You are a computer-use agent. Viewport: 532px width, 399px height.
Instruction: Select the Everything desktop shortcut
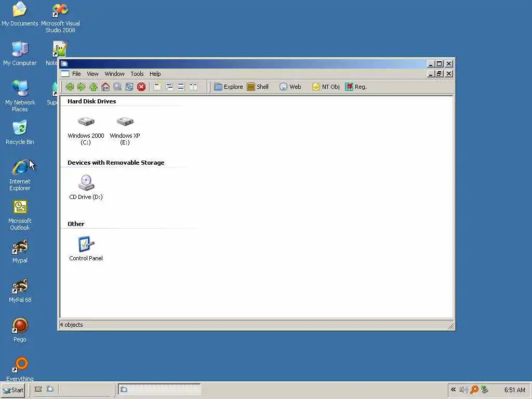pos(20,369)
